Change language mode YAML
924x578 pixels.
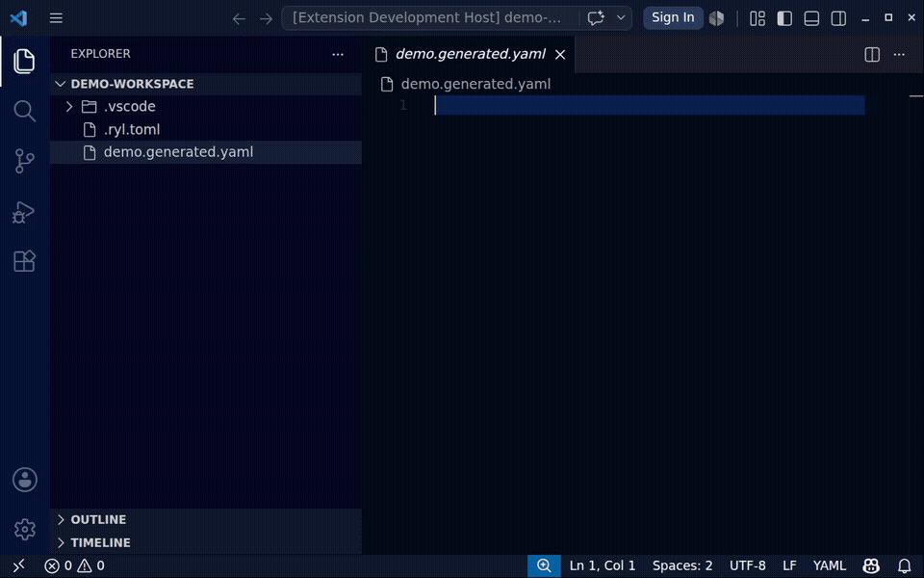[x=829, y=566]
